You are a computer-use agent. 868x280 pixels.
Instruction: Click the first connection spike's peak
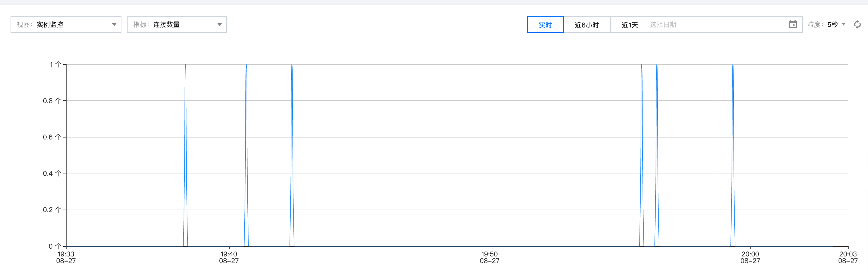pos(185,65)
